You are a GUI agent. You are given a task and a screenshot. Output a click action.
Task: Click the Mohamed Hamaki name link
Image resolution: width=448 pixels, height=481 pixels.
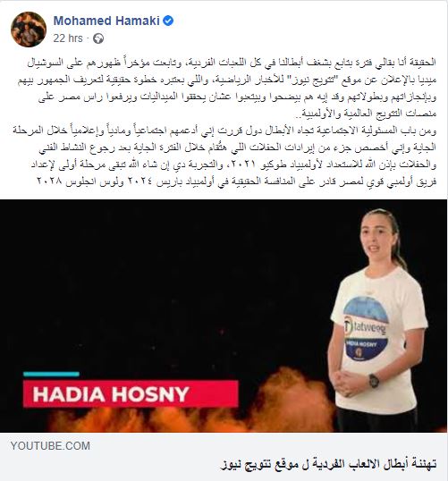[x=106, y=21]
